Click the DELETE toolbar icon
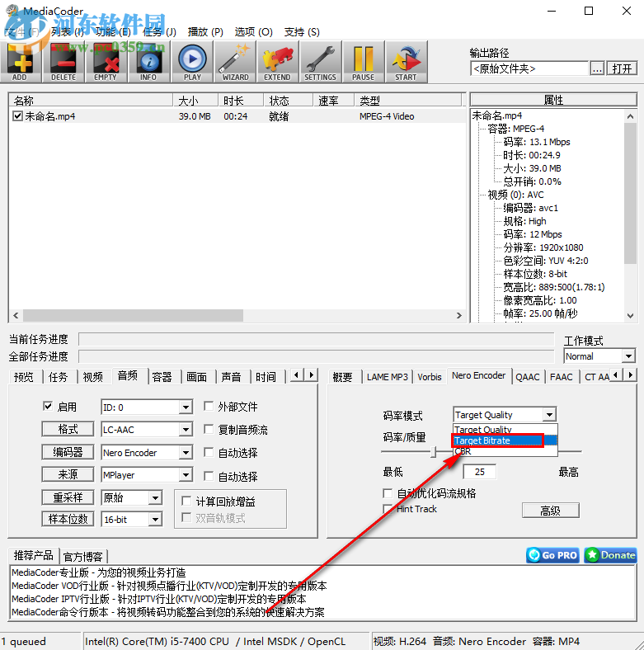This screenshot has height=650, width=644. 63,62
